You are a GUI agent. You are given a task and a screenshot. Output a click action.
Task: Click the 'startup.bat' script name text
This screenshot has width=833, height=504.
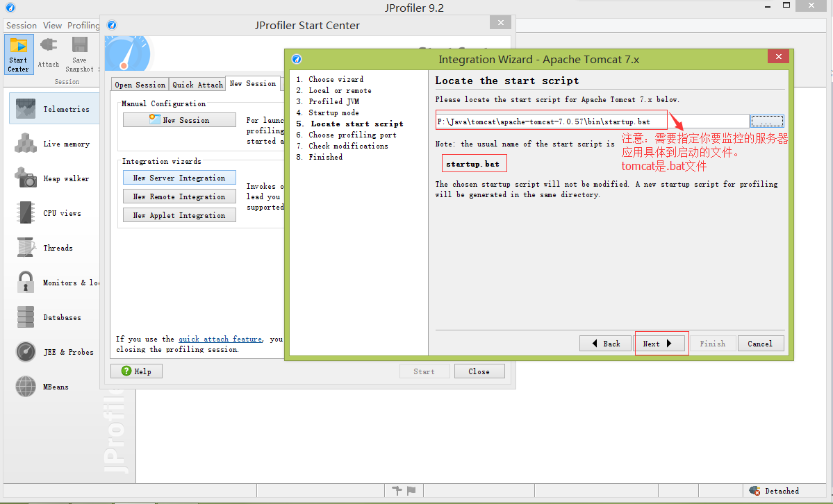click(473, 164)
